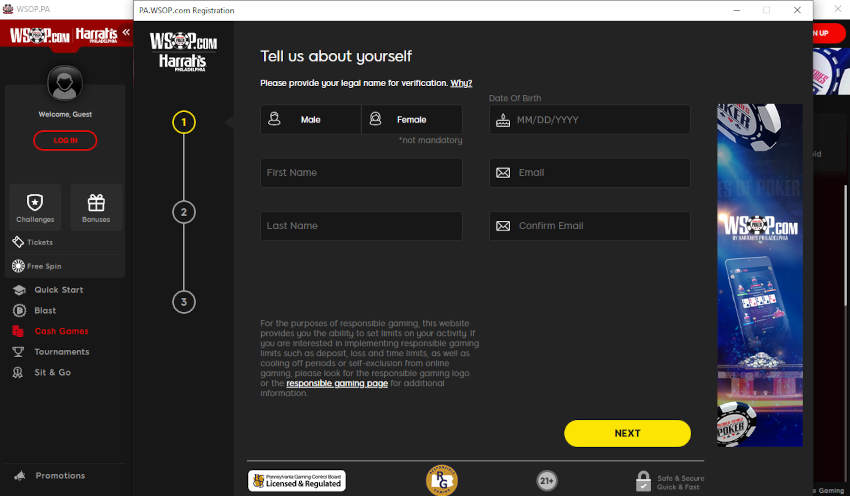Click the Tournaments trophy icon

pyautogui.click(x=18, y=352)
